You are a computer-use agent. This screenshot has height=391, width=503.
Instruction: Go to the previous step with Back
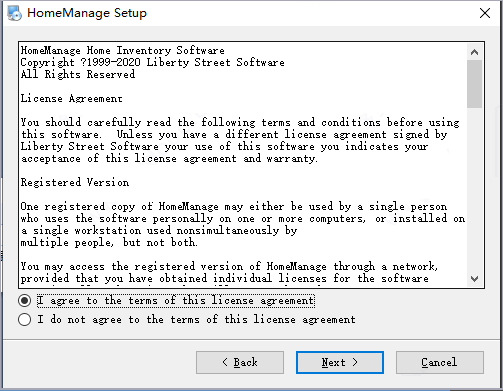click(240, 362)
